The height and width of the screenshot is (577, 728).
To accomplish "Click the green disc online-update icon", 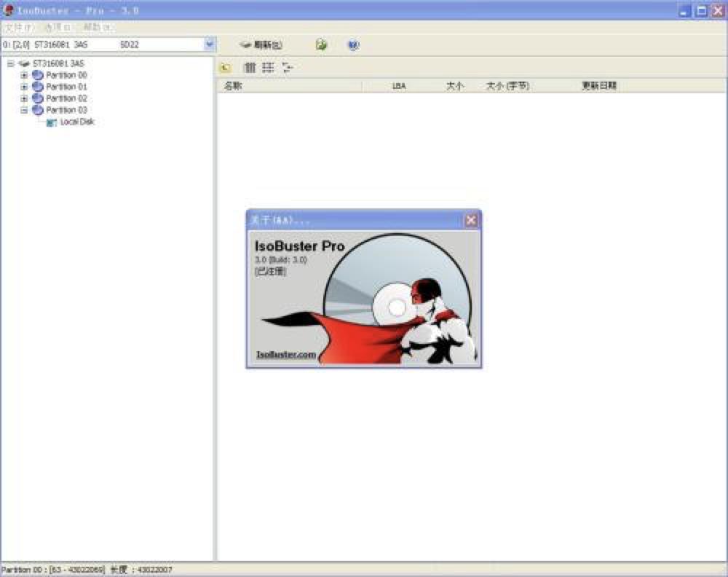I will tap(321, 44).
